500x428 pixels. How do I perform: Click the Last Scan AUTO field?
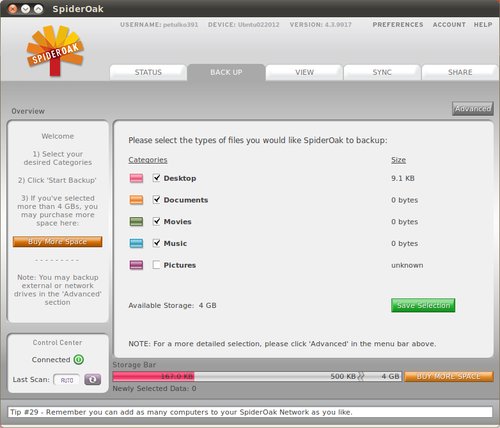[67, 380]
